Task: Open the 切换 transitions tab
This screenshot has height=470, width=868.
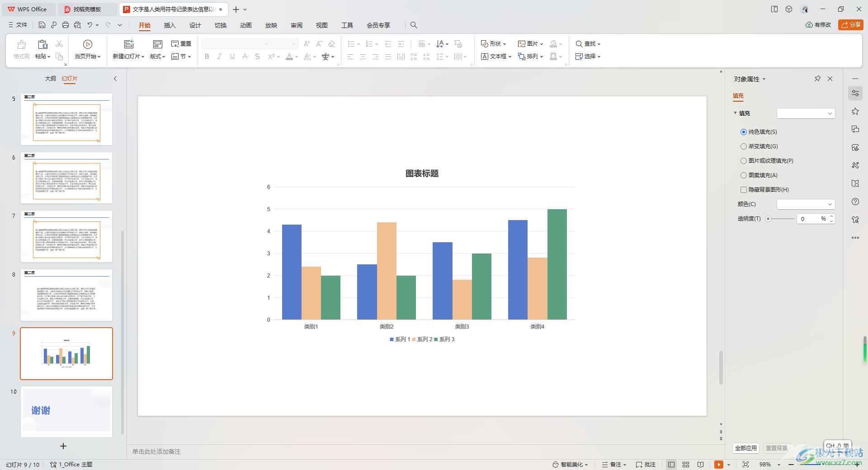Action: click(221, 25)
